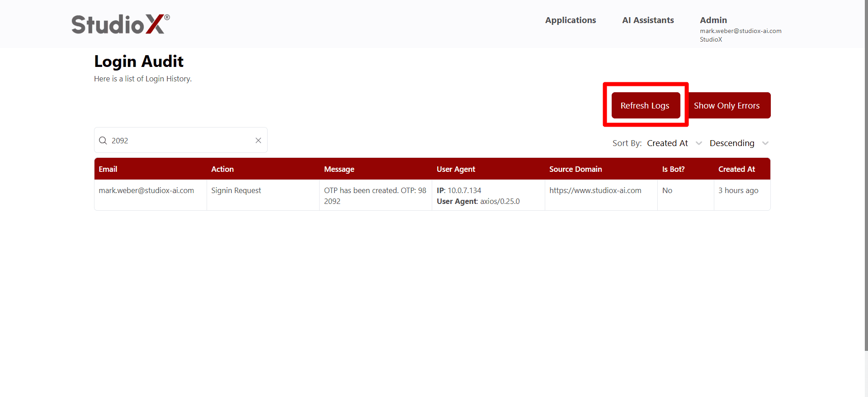Clear the search field with X icon
The height and width of the screenshot is (397, 868).
[258, 140]
